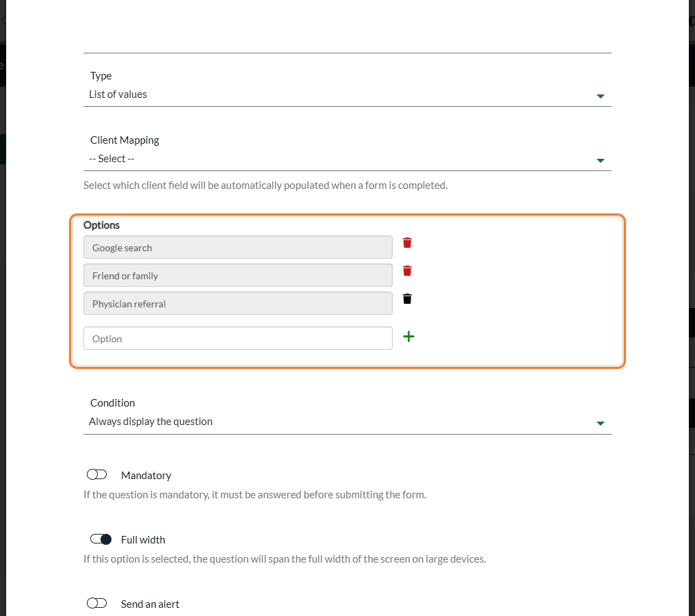695x616 pixels.
Task: Click the Type dropdown arrow
Action: [x=600, y=97]
